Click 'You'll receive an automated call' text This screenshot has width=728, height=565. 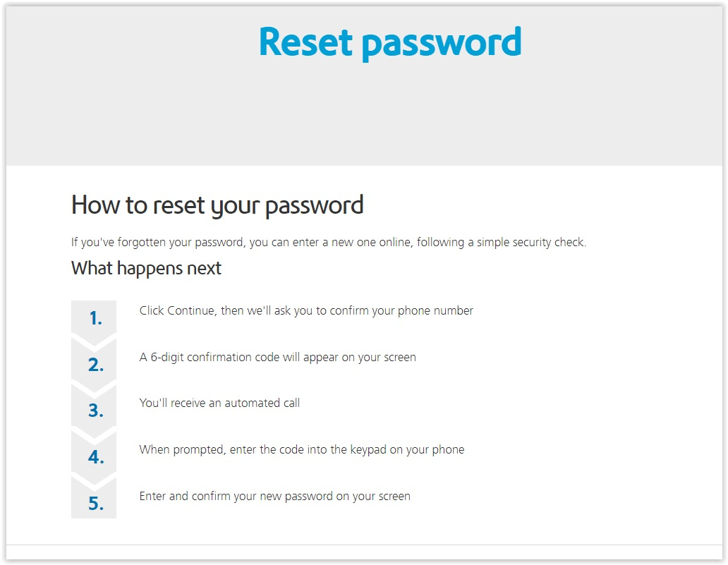pos(219,403)
